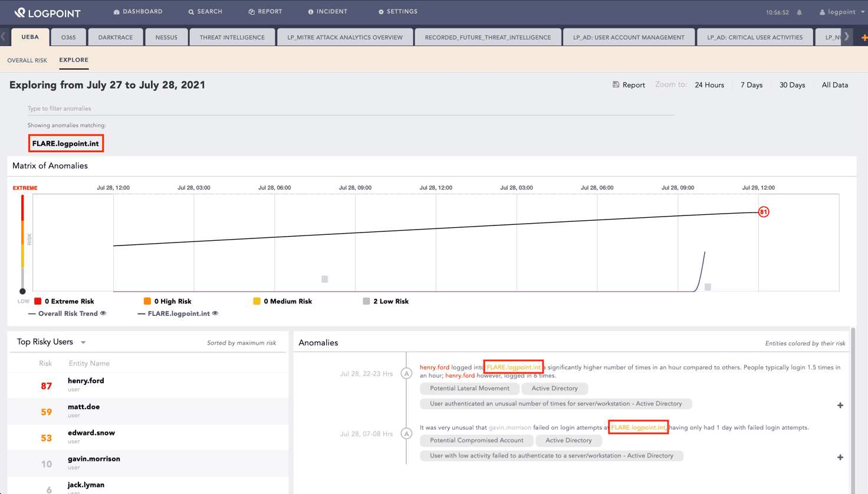Open RECORDED_FUTURE_THREAT_INTELLIGENCE tab
Viewport: 868px width, 494px height.
(x=488, y=37)
